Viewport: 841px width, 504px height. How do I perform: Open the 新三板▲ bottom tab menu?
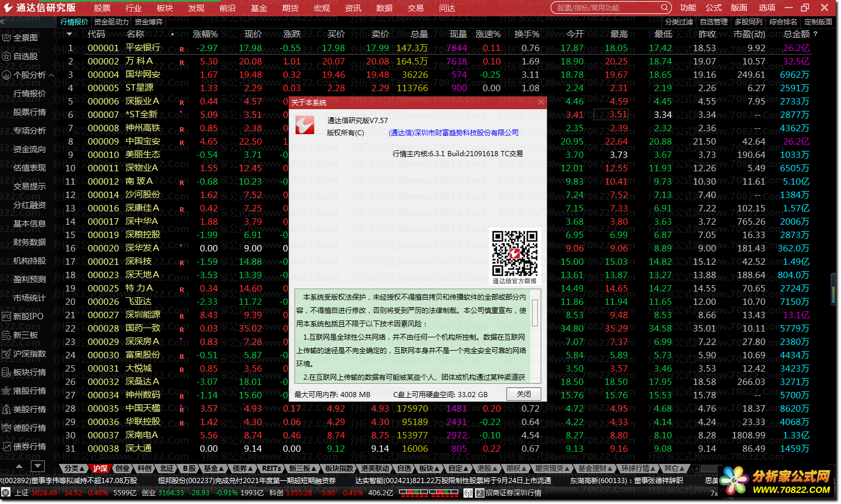[x=303, y=468]
